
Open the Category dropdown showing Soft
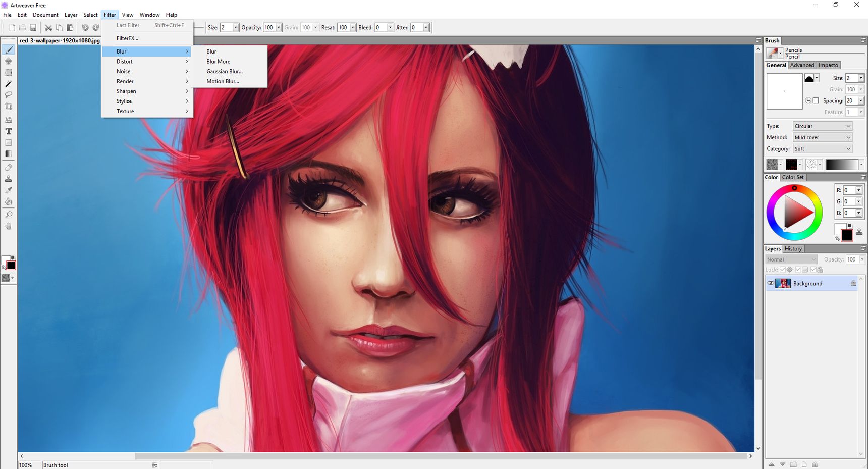tap(823, 149)
